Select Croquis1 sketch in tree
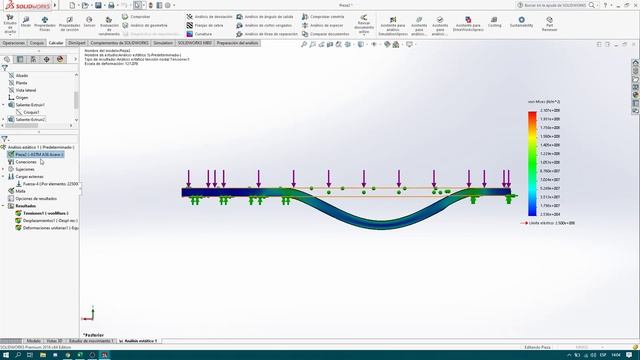Viewport: 640px width, 360px height. click(x=28, y=112)
